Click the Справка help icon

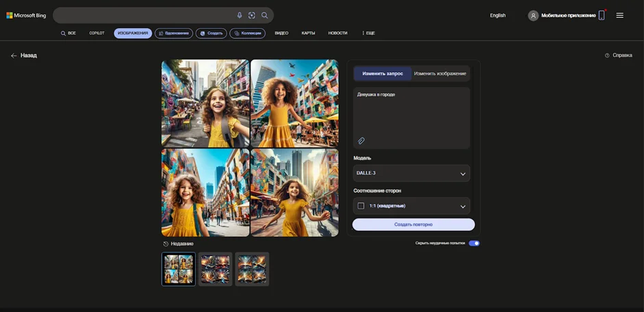click(607, 55)
